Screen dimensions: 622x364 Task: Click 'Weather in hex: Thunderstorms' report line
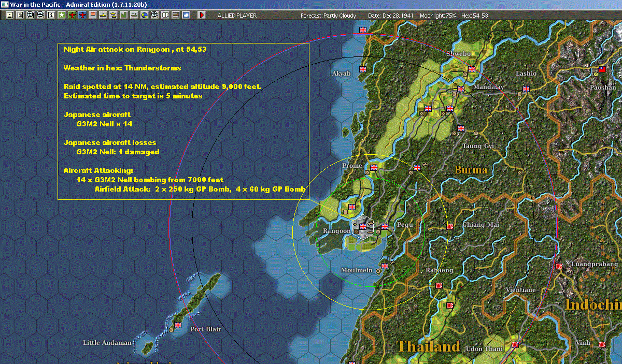122,68
